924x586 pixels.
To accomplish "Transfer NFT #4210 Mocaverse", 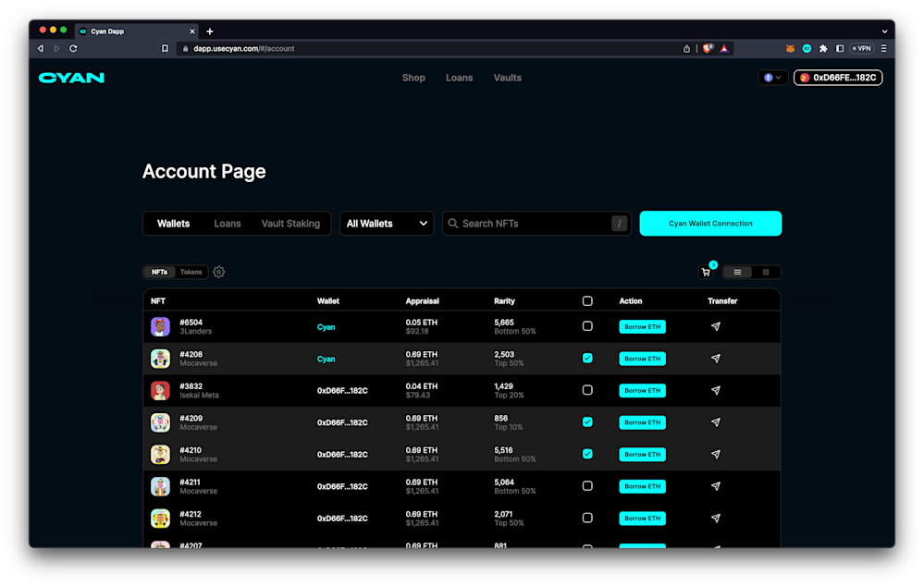I will pos(715,454).
